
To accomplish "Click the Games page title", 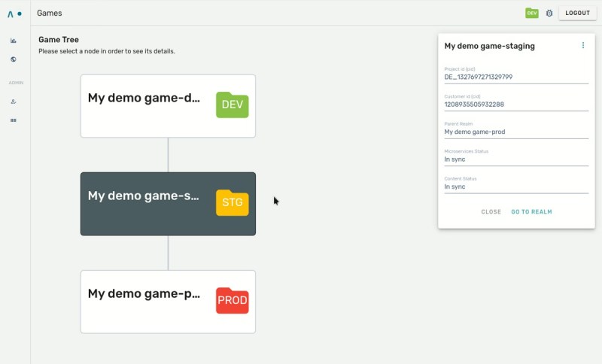I will click(x=50, y=13).
